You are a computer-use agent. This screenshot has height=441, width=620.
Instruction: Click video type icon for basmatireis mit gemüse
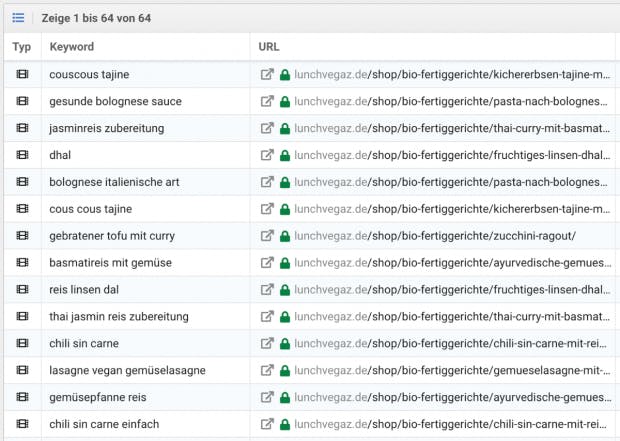(x=22, y=262)
